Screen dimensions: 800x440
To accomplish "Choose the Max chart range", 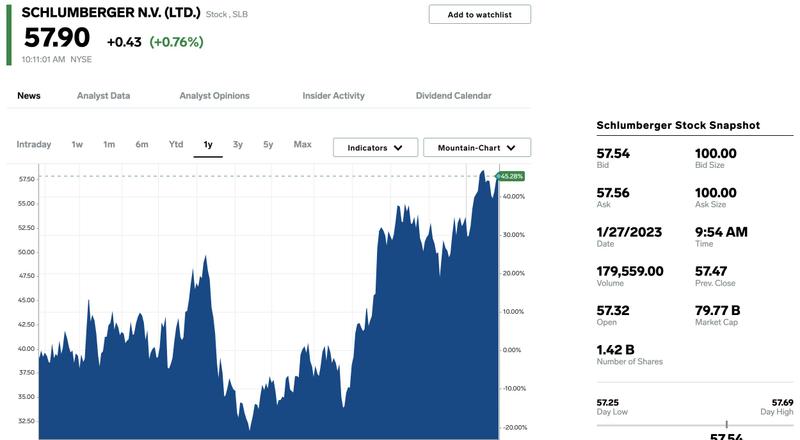I will 303,144.
